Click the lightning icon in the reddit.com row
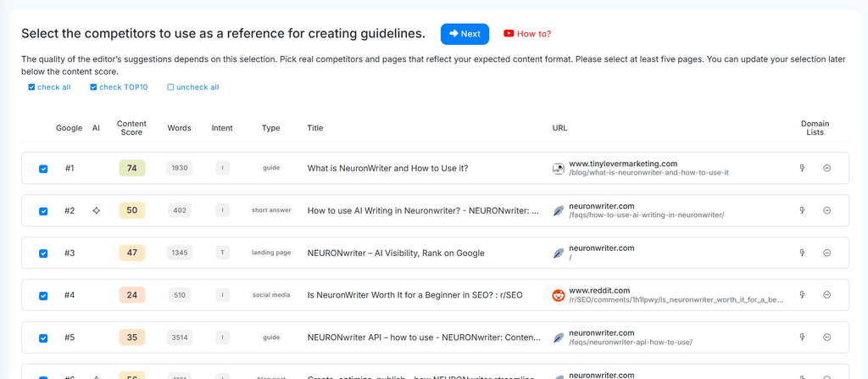The height and width of the screenshot is (379, 868). click(x=802, y=295)
